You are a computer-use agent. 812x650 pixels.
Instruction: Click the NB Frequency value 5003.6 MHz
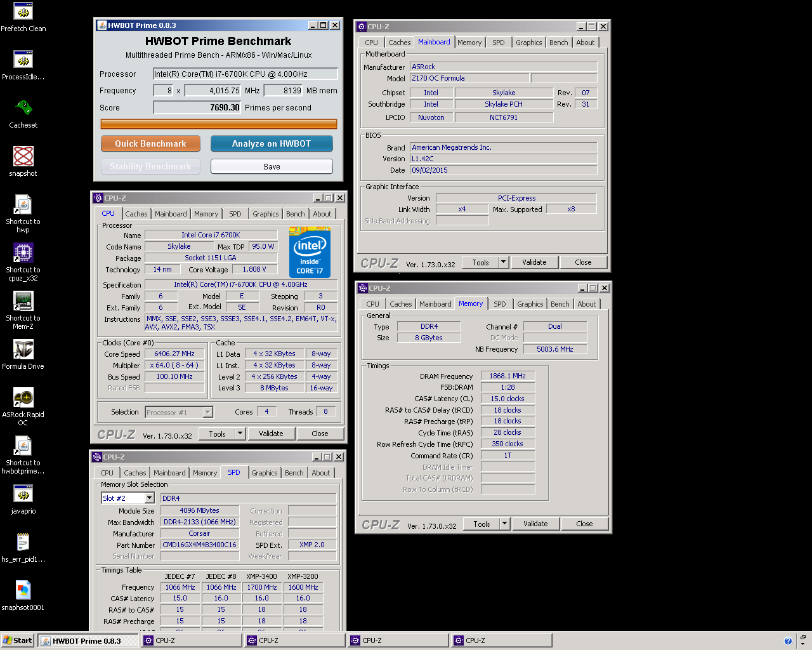[555, 350]
